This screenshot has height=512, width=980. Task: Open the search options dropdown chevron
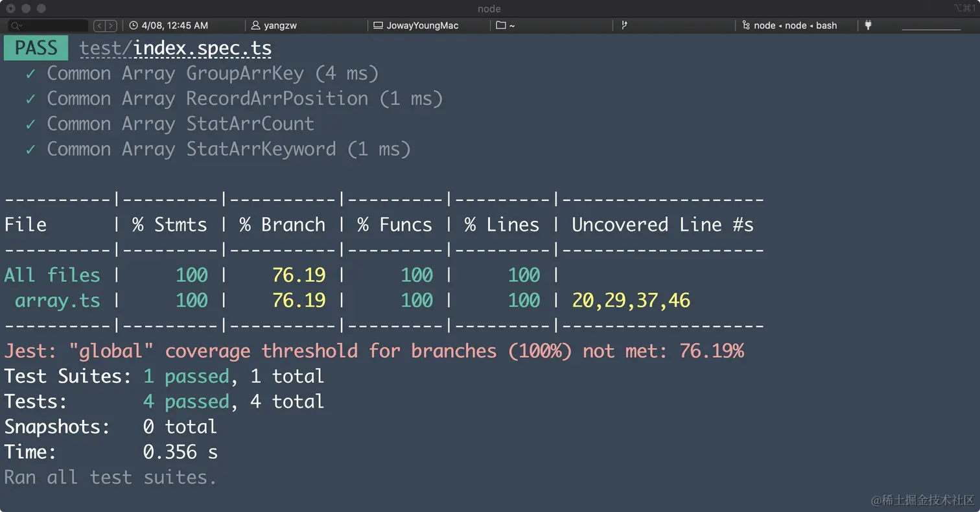[20, 26]
